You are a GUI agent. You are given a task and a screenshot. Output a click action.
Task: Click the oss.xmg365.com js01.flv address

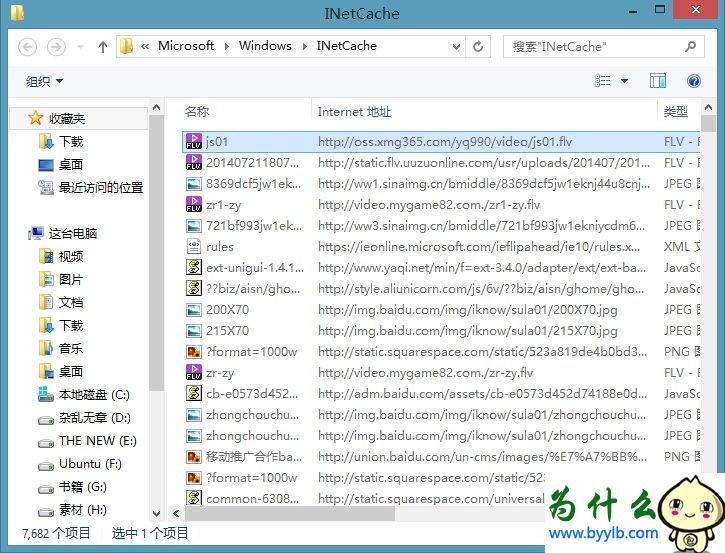pos(445,141)
